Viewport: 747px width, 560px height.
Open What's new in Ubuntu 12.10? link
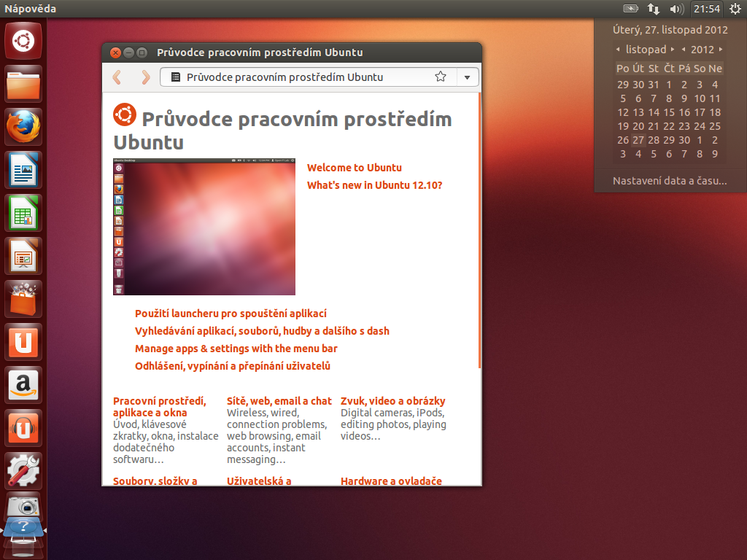point(374,185)
